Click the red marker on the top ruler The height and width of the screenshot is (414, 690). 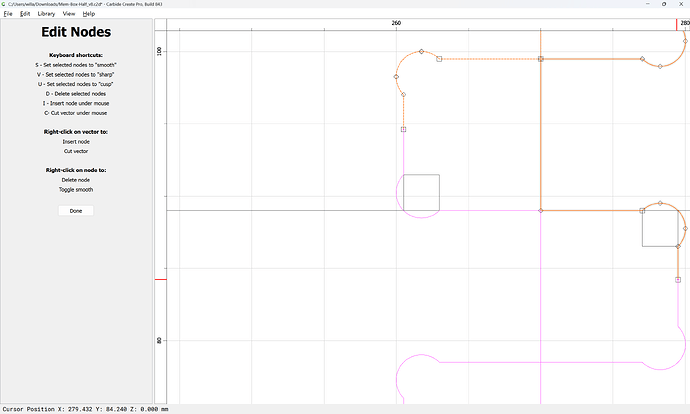[677, 25]
